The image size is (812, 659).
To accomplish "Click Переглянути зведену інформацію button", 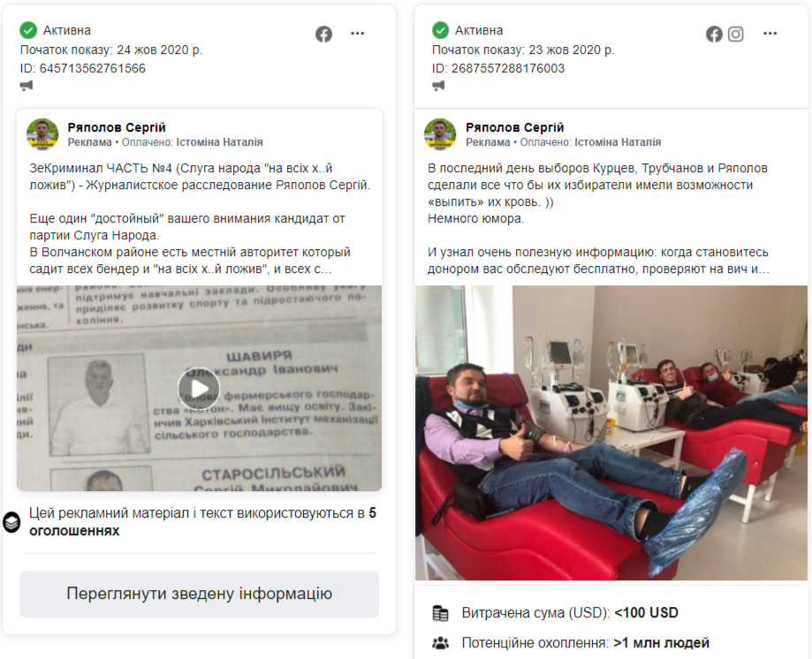I will pyautogui.click(x=200, y=594).
